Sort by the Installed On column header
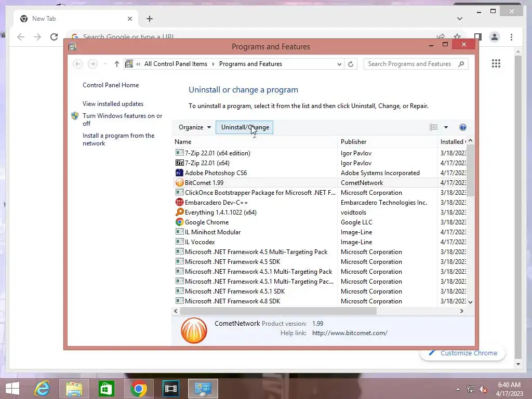Screen dimensions: 532x399 pyautogui.click(x=453, y=141)
